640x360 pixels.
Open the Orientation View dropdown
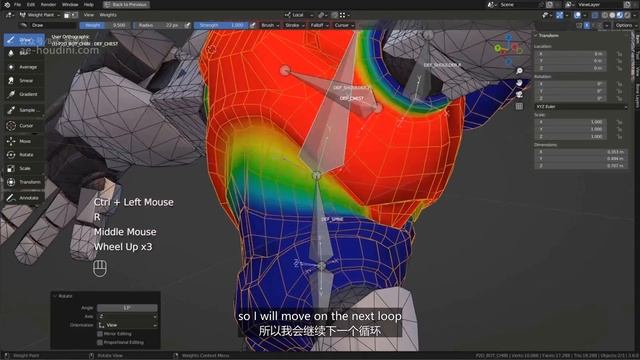[127, 325]
